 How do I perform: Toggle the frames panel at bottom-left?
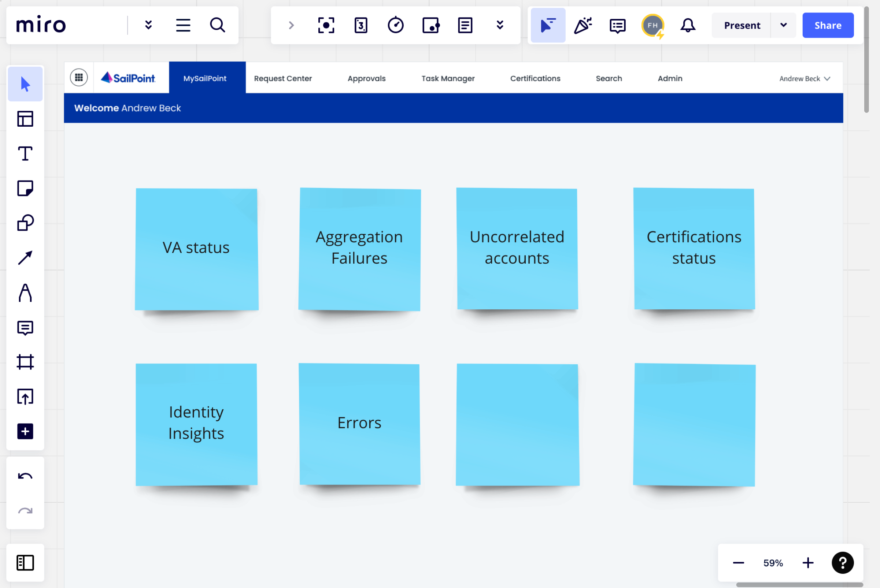[25, 562]
